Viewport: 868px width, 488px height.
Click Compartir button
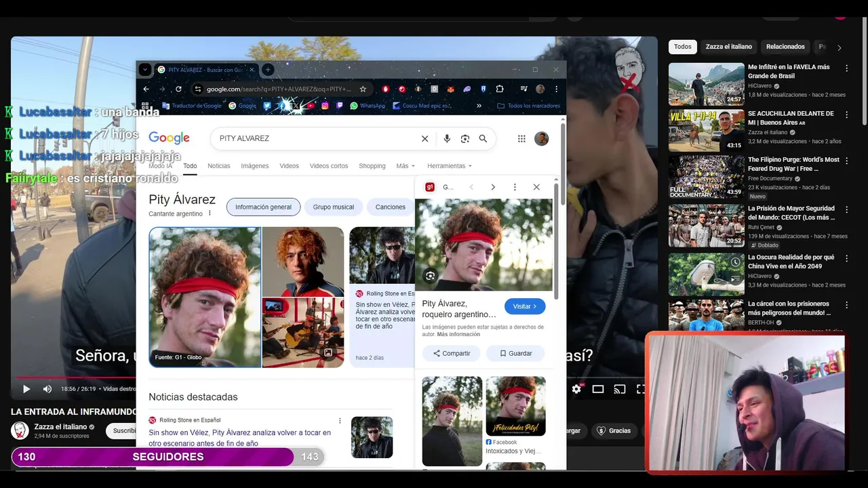tap(451, 353)
